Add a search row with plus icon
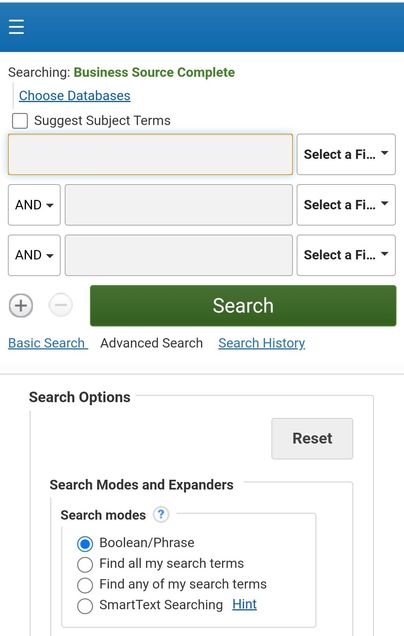 point(21,305)
